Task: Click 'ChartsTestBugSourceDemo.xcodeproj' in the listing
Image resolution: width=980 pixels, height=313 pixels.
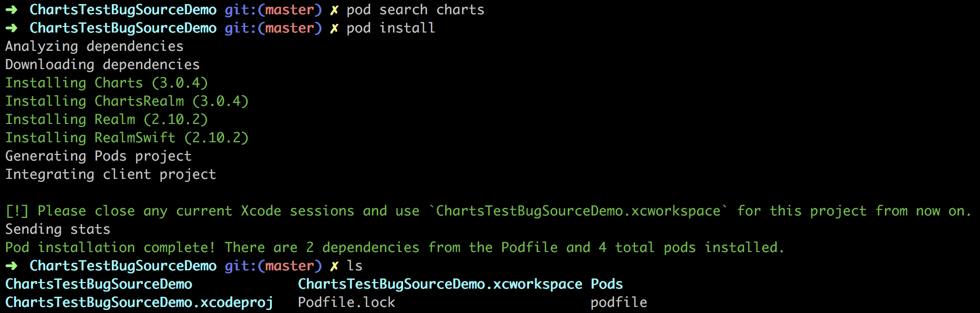Action: (139, 302)
